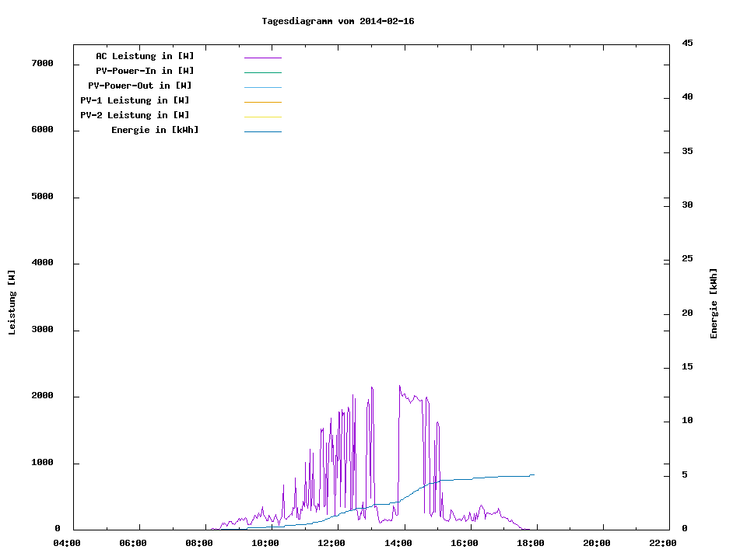The image size is (747, 560).
Task: Click the yellow line sample beside PV-2 Leistung
Action: tap(262, 117)
